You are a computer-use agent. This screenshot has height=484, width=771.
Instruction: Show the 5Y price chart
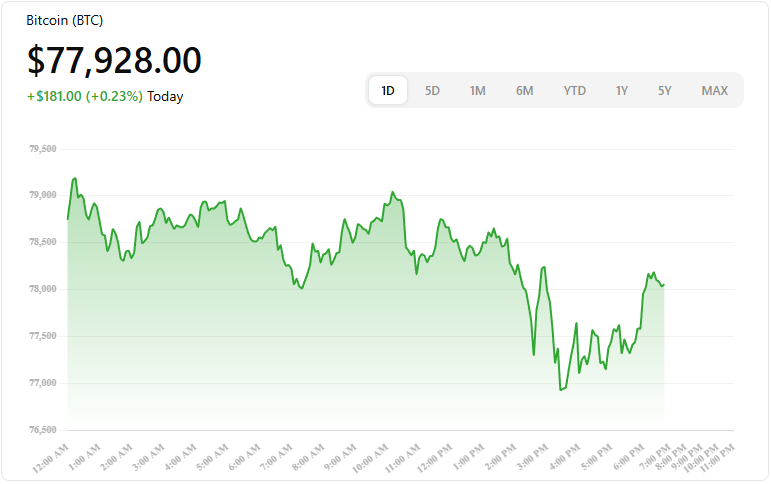(665, 91)
